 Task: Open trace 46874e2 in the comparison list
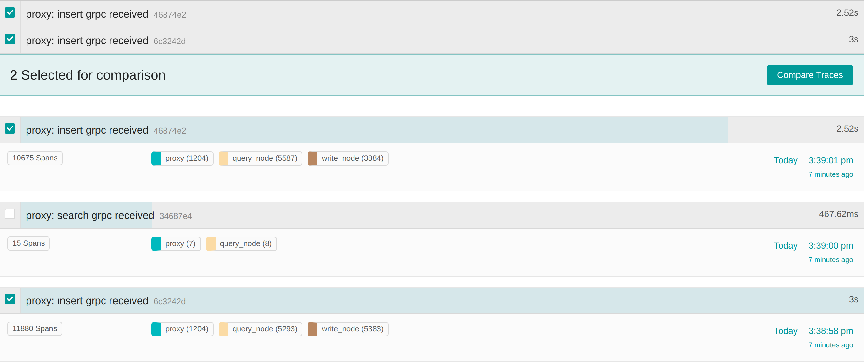(x=442, y=14)
